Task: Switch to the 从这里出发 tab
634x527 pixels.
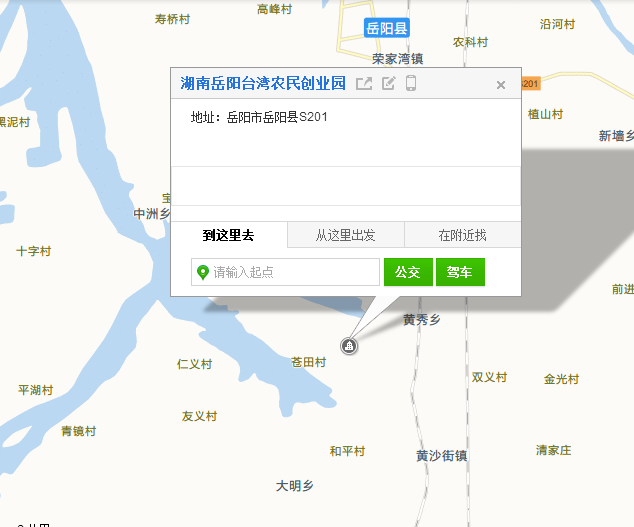Action: (346, 236)
